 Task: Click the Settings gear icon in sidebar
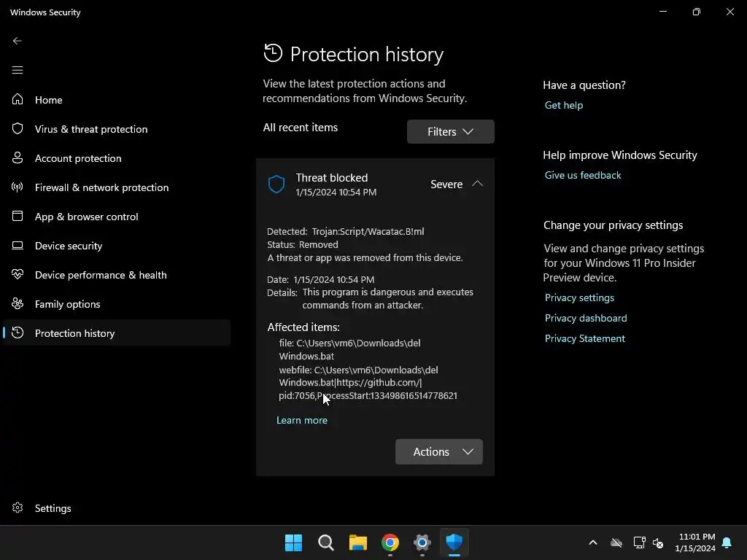pyautogui.click(x=18, y=507)
